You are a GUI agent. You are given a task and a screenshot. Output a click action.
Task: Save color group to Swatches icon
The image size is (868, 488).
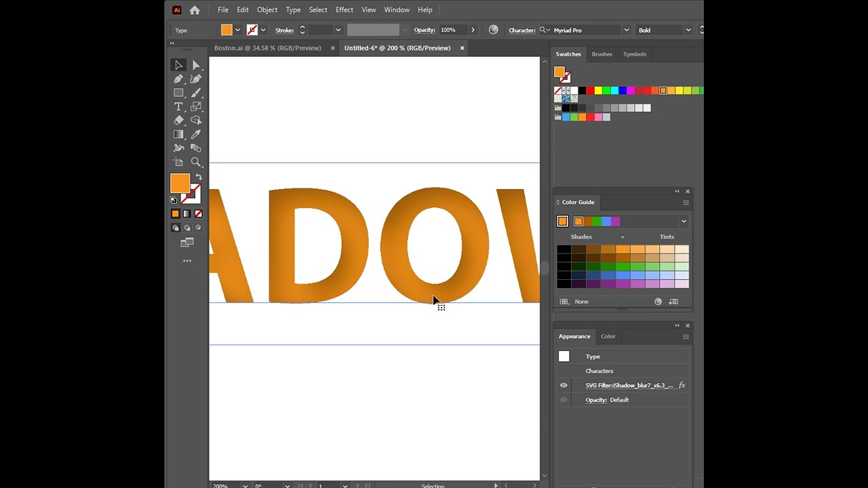673,302
